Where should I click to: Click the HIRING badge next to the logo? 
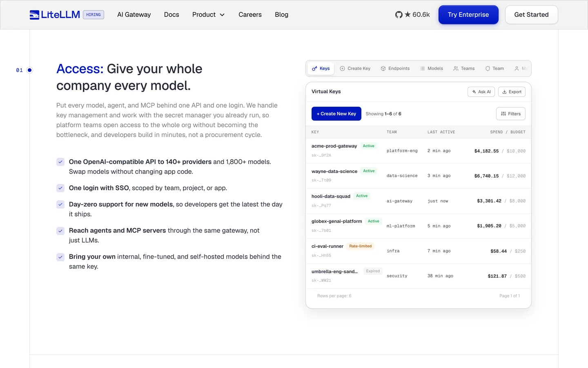[x=94, y=15]
